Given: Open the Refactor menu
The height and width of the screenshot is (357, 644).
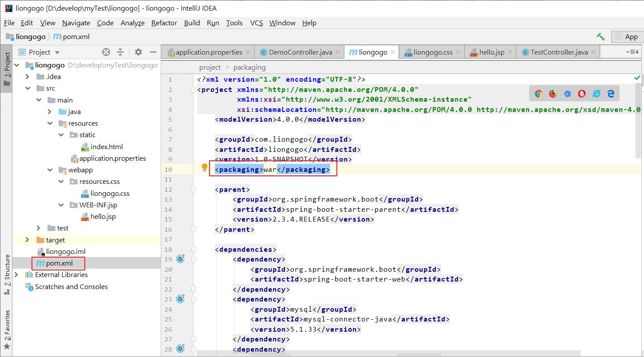Looking at the screenshot, I should pyautogui.click(x=164, y=23).
